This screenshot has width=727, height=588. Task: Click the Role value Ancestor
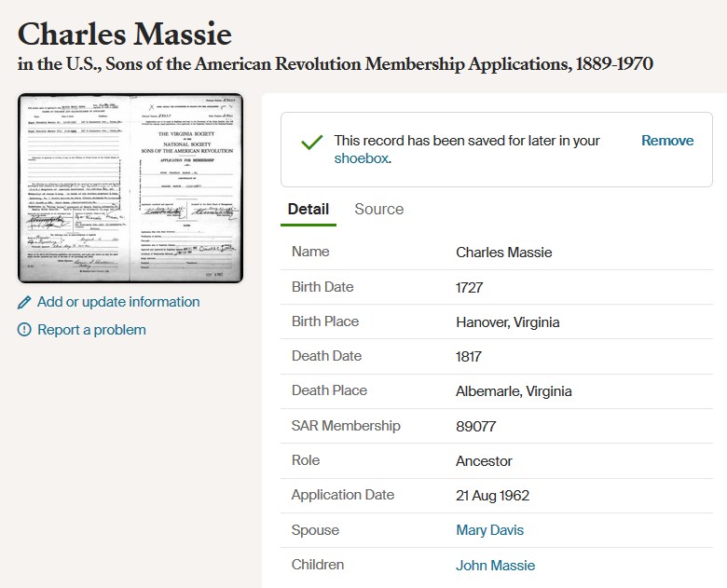pos(484,461)
